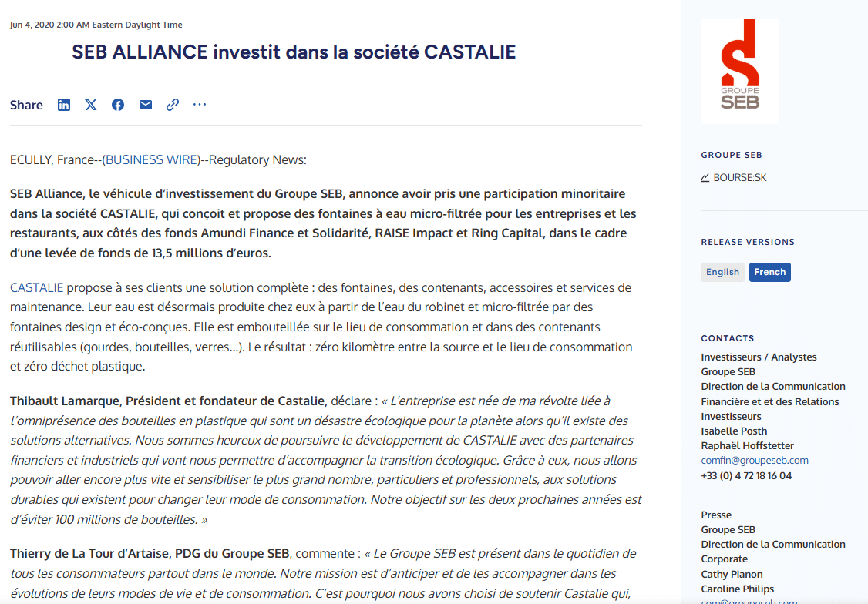This screenshot has height=604, width=868.
Task: Click contact name Cathy Pianon
Action: tap(732, 574)
